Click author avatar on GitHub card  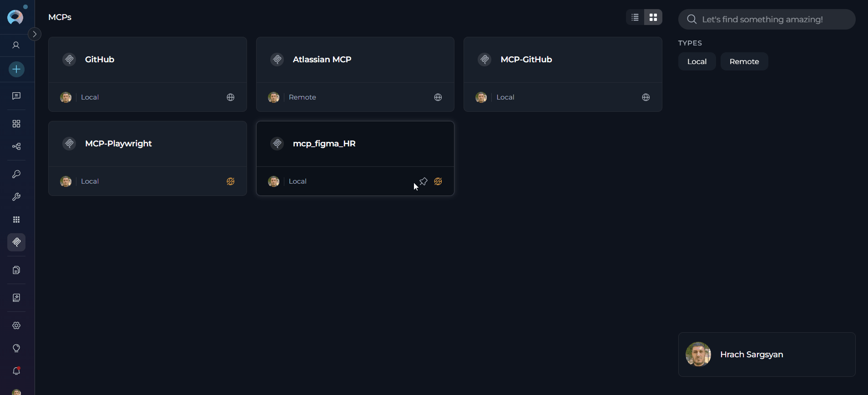point(66,97)
